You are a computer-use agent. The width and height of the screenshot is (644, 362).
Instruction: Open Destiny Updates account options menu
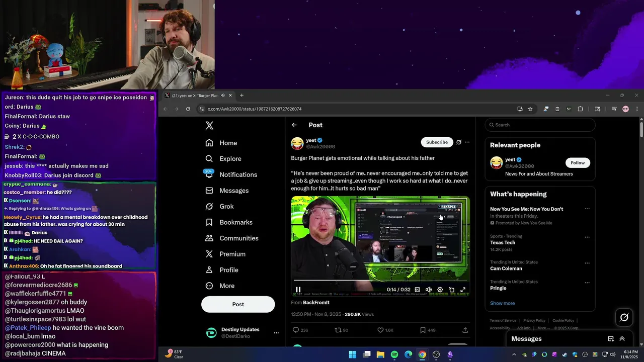276,333
